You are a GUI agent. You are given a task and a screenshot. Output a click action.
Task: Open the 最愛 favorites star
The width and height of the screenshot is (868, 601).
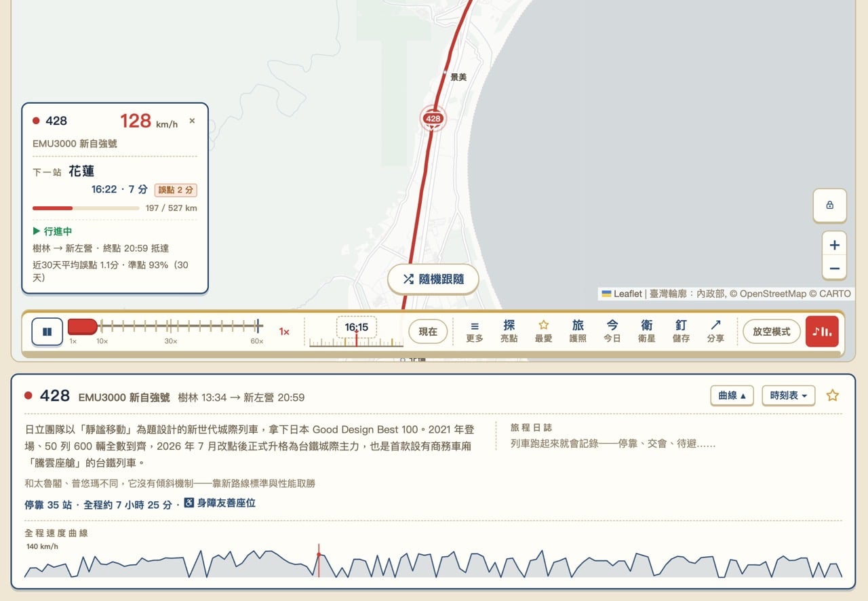(x=543, y=331)
